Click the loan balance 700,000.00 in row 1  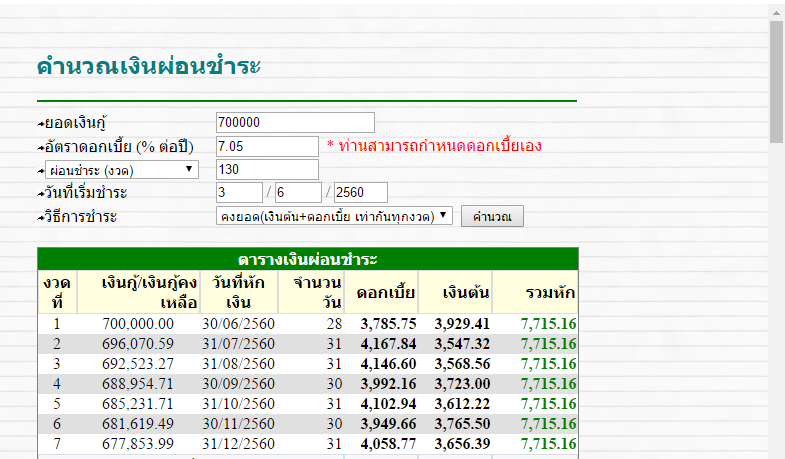click(138, 324)
